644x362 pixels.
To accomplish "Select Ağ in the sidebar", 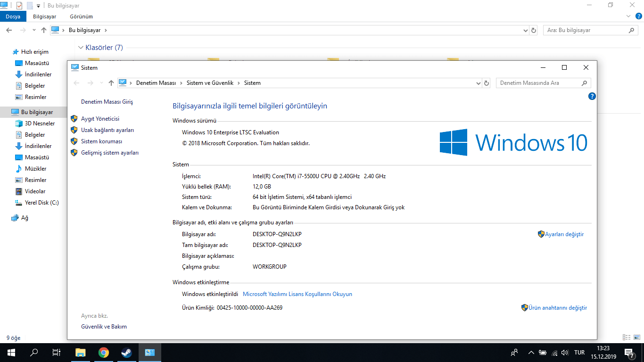I will pos(25,218).
